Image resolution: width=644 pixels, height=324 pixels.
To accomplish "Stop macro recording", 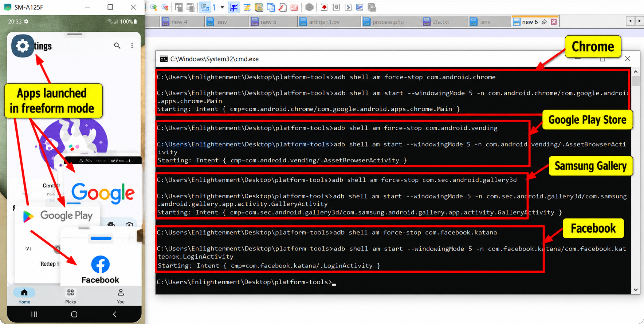I will click(x=336, y=7).
